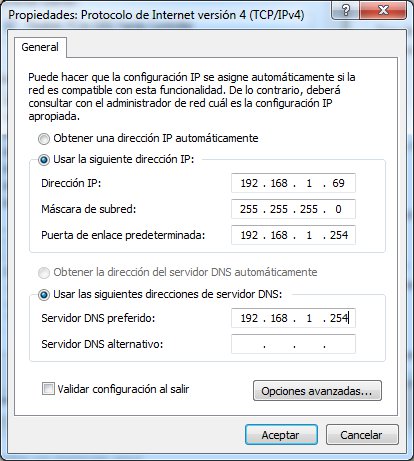This screenshot has width=414, height=461.
Task: Click the Dirección IP input field
Action: [x=293, y=183]
